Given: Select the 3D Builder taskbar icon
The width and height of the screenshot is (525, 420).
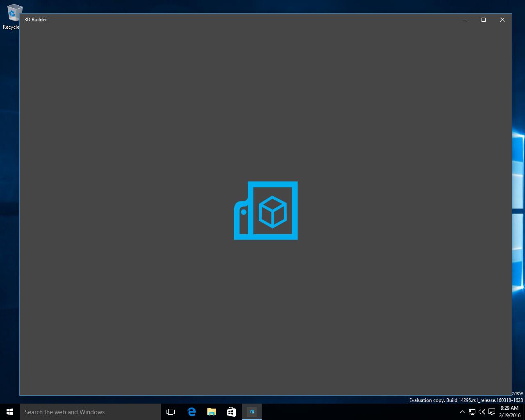Looking at the screenshot, I should tap(252, 412).
